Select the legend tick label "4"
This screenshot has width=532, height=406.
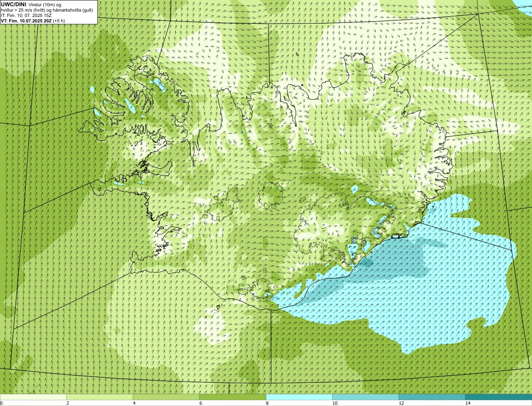134,403
